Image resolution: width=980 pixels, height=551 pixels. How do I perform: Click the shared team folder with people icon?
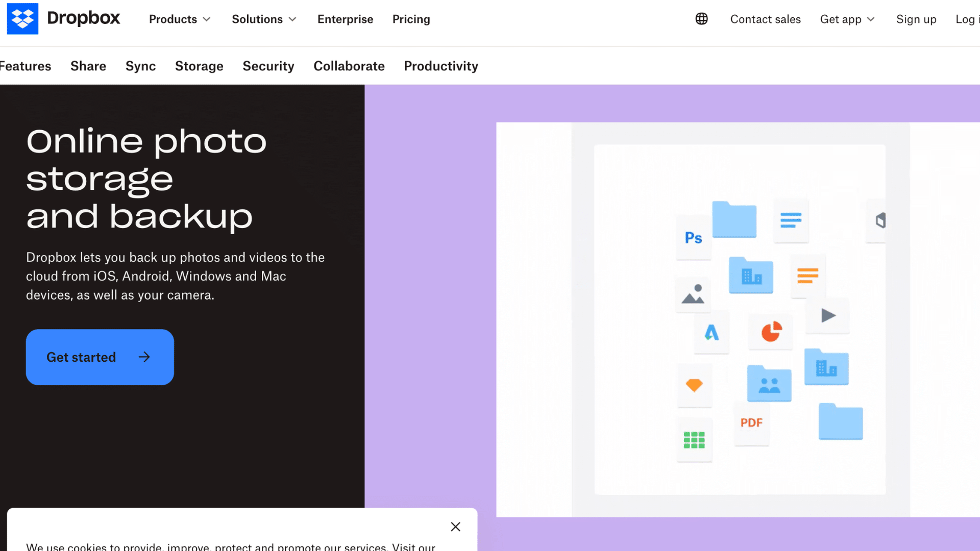point(769,383)
